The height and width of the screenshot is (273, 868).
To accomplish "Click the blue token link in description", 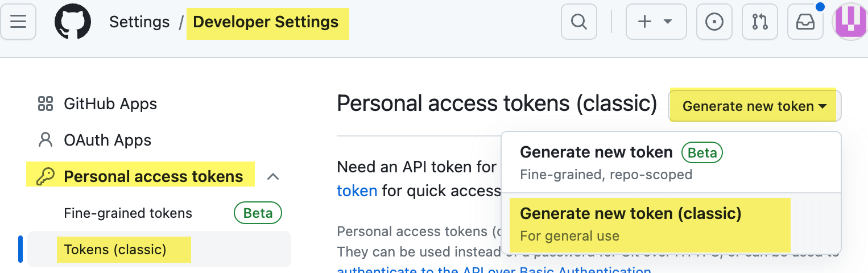I will (357, 191).
